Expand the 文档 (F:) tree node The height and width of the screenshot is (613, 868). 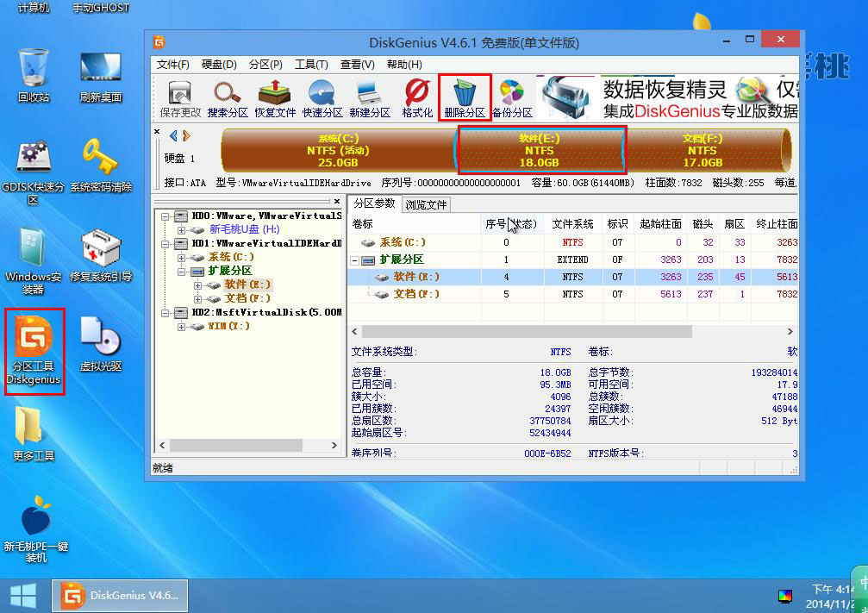coord(197,299)
